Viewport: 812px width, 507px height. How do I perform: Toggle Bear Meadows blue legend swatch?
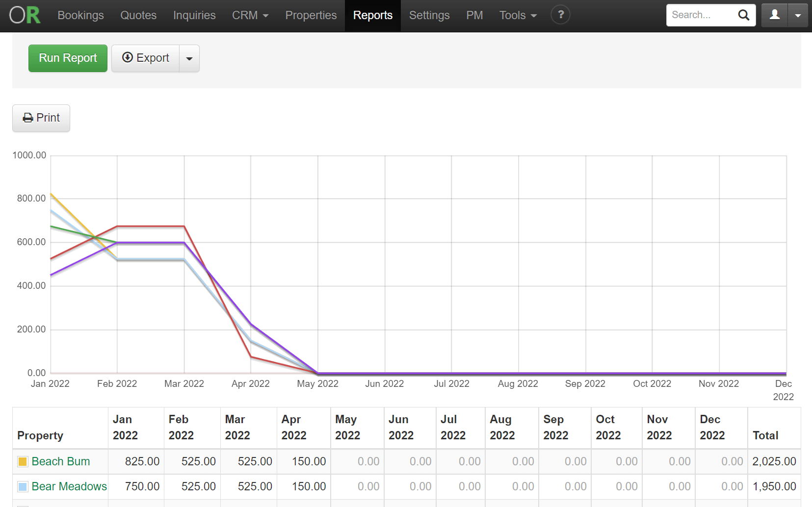pos(23,487)
